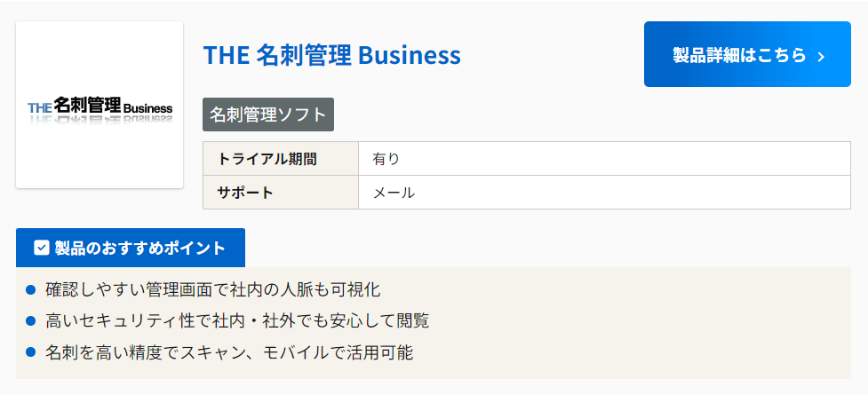This screenshot has width=868, height=395.
Task: Click the bullet dot before 高いセキュリティ性
Action: pos(30,320)
